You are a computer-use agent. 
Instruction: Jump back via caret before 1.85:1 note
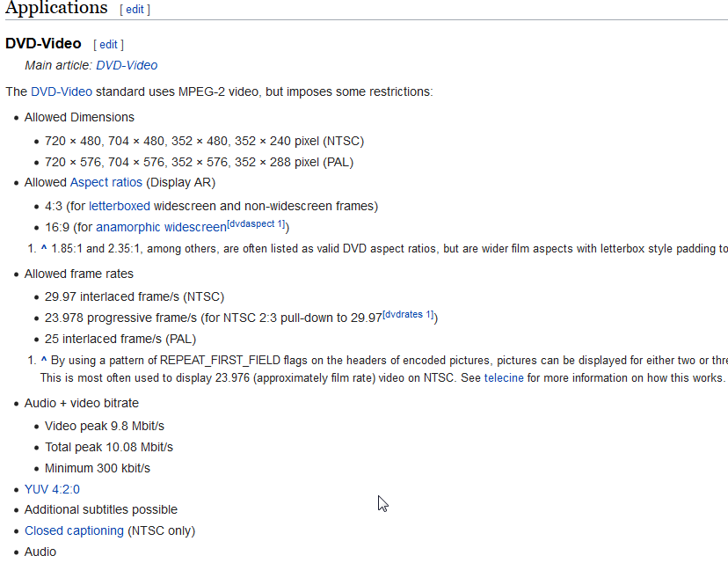[x=44, y=249]
